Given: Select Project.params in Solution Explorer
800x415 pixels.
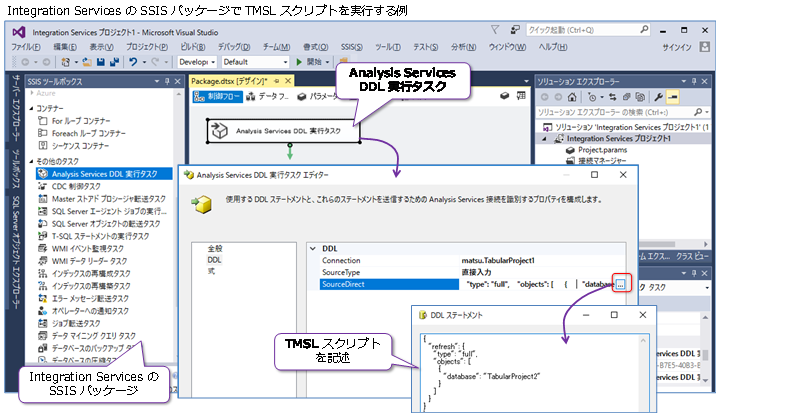Looking at the screenshot, I should 597,150.
